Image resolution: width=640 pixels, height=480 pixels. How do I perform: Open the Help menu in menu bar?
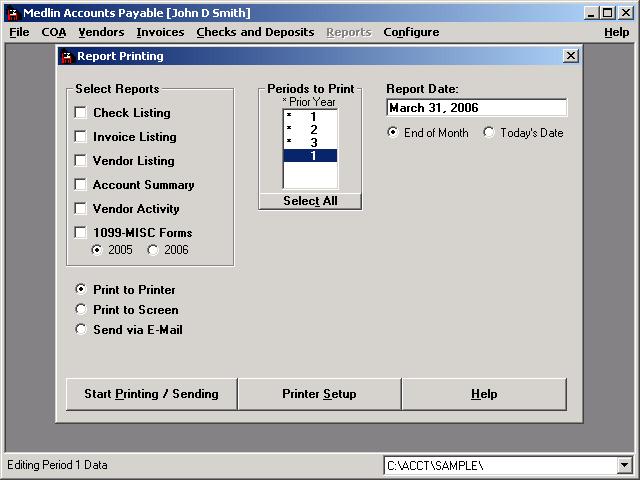617,32
